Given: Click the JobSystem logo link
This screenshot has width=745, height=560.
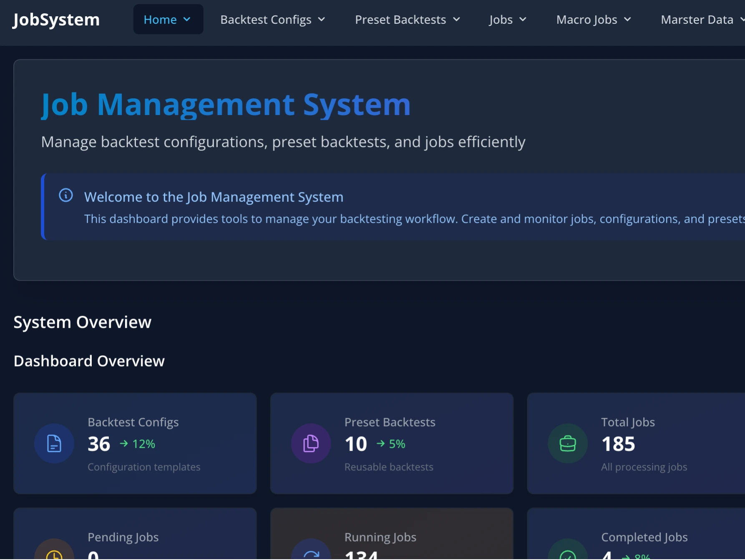Looking at the screenshot, I should point(56,20).
